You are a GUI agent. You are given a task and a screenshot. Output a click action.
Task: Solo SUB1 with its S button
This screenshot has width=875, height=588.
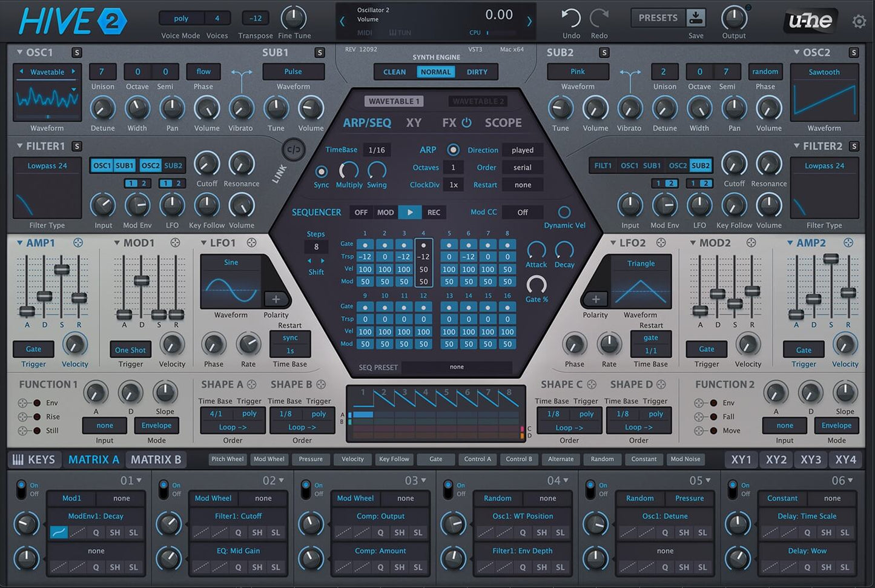(x=320, y=53)
